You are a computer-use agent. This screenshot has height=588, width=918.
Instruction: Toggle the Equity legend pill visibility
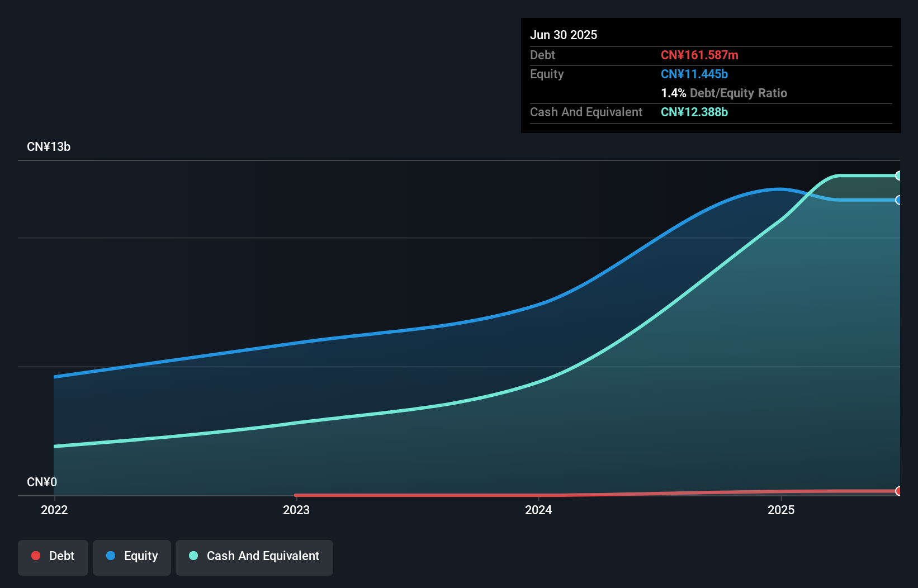(132, 557)
